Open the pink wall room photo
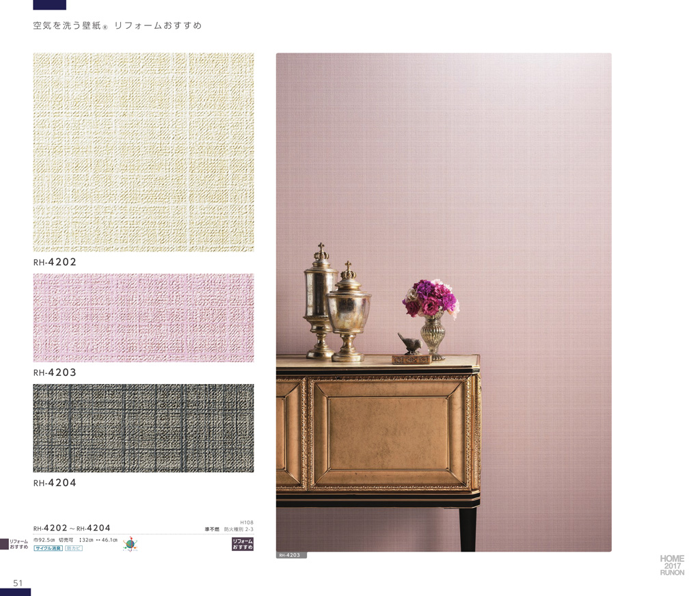 tap(444, 302)
